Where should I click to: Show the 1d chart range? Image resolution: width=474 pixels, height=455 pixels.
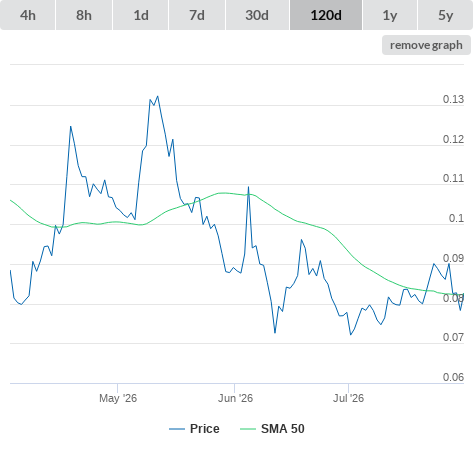(141, 15)
